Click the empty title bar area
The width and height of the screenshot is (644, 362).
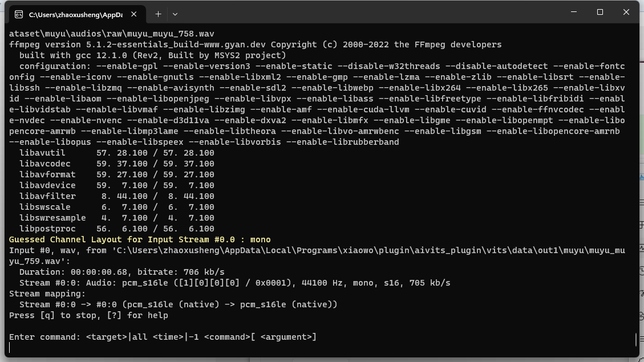pyautogui.click(x=371, y=13)
